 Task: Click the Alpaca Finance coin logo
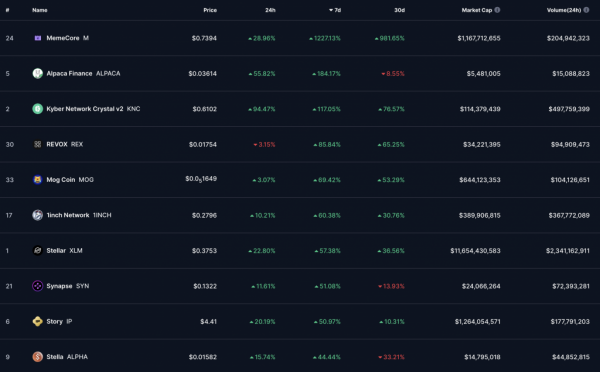(x=38, y=73)
